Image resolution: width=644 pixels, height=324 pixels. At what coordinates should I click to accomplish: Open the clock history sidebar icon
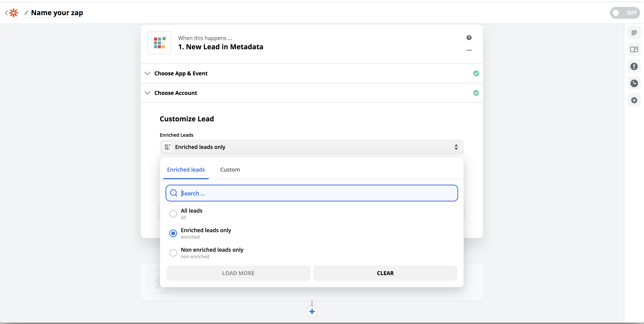(x=634, y=83)
